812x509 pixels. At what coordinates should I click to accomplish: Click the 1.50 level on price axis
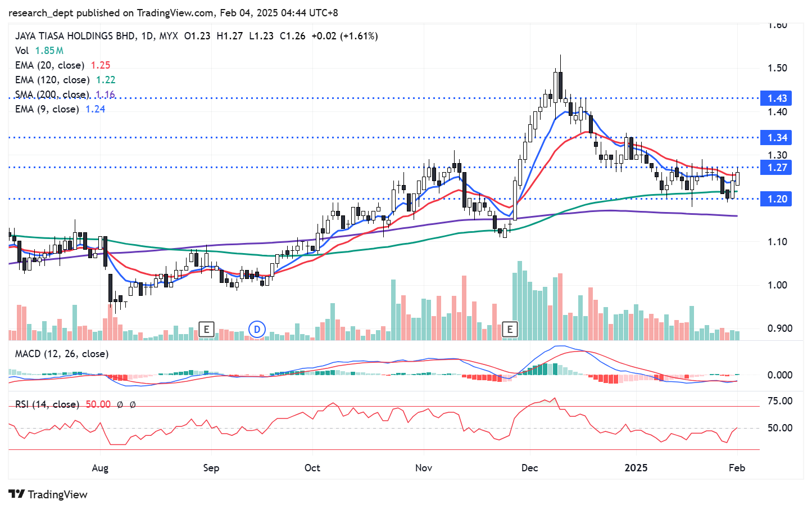coord(777,68)
